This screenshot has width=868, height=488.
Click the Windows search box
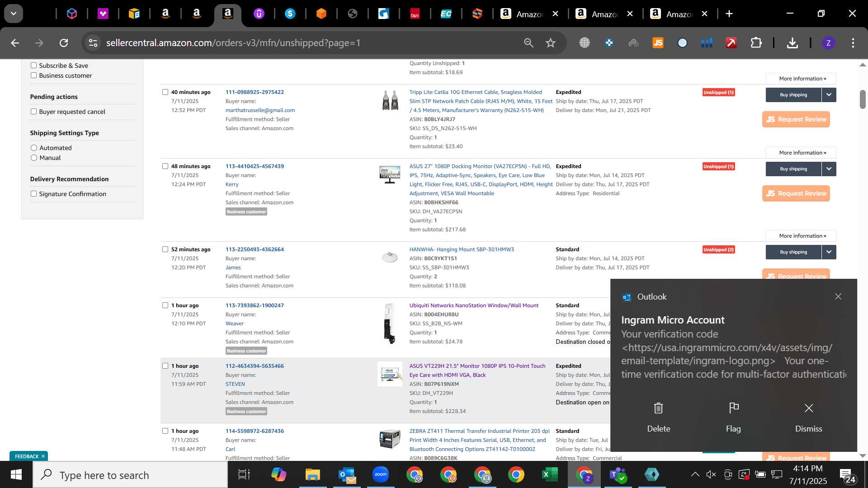tap(131, 475)
